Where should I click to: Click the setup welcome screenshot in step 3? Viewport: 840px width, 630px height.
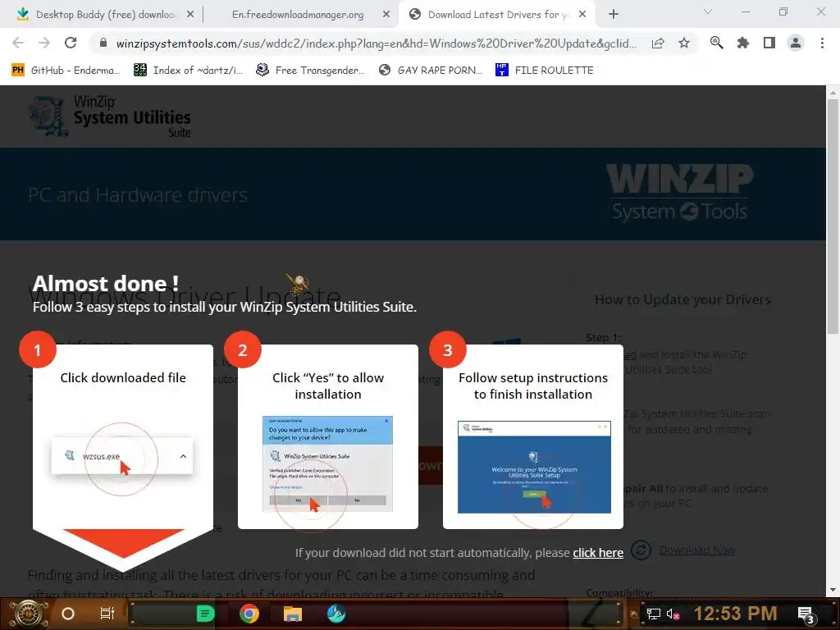[x=534, y=467]
